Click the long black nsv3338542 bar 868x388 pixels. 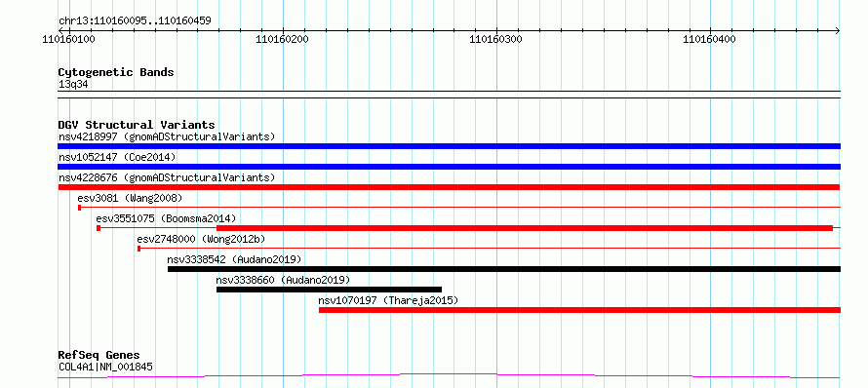point(504,269)
